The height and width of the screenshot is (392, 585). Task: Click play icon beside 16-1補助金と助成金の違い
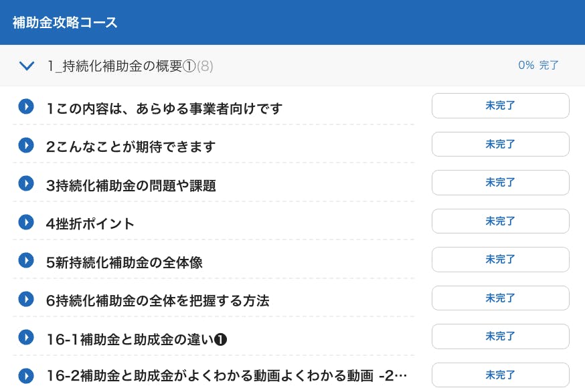(x=26, y=337)
